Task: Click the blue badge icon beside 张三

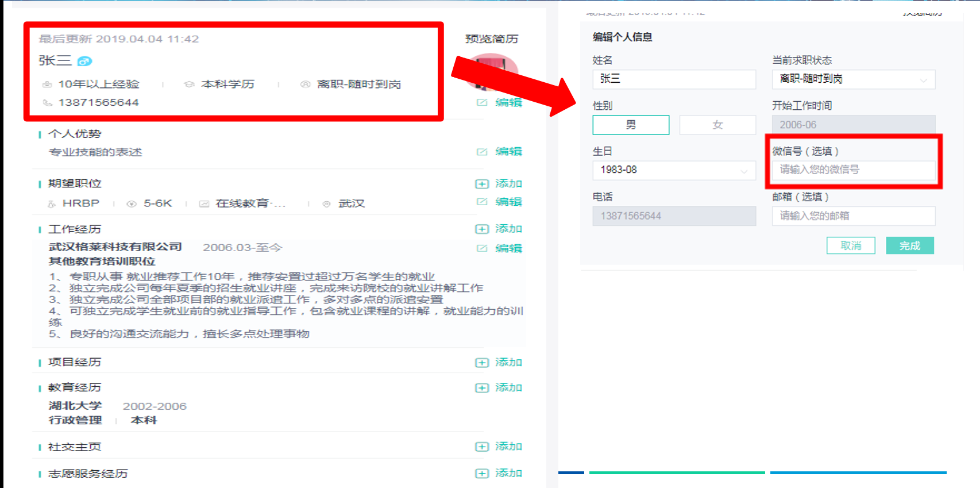Action: point(84,61)
